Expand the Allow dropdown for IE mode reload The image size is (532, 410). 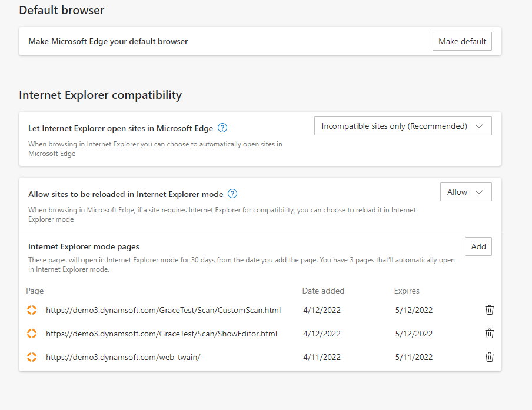click(465, 192)
